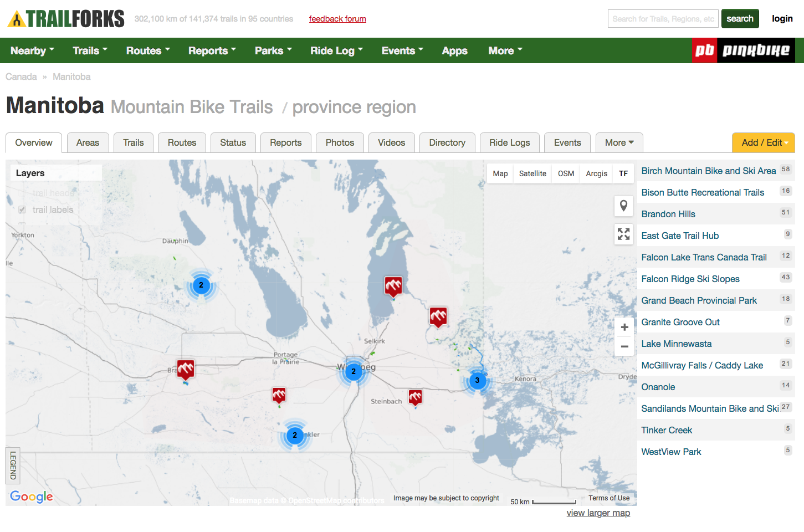Click the red trail marker near Steinbach
Viewport: 804px width, 532px height.
[x=415, y=397]
